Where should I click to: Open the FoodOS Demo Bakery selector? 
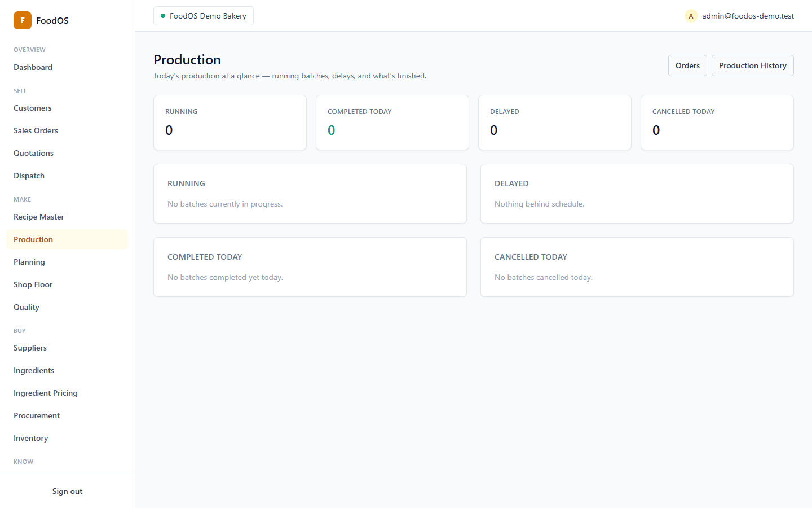pyautogui.click(x=204, y=16)
